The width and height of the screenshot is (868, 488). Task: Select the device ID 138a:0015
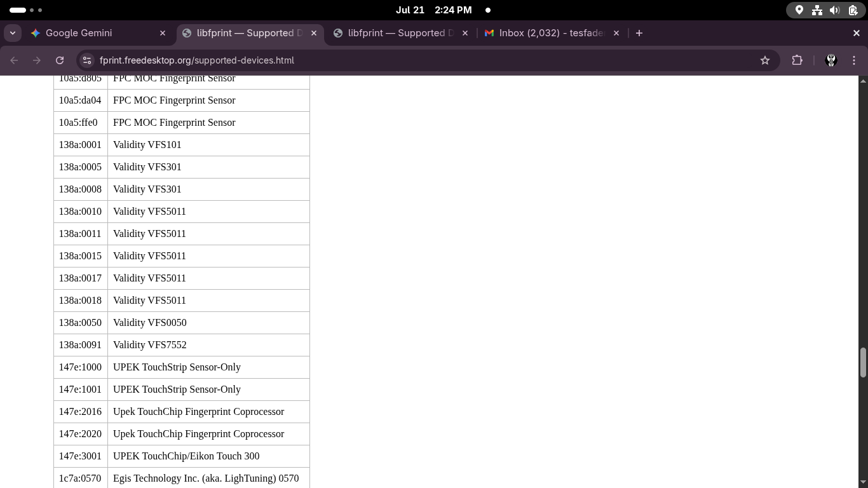tap(80, 256)
